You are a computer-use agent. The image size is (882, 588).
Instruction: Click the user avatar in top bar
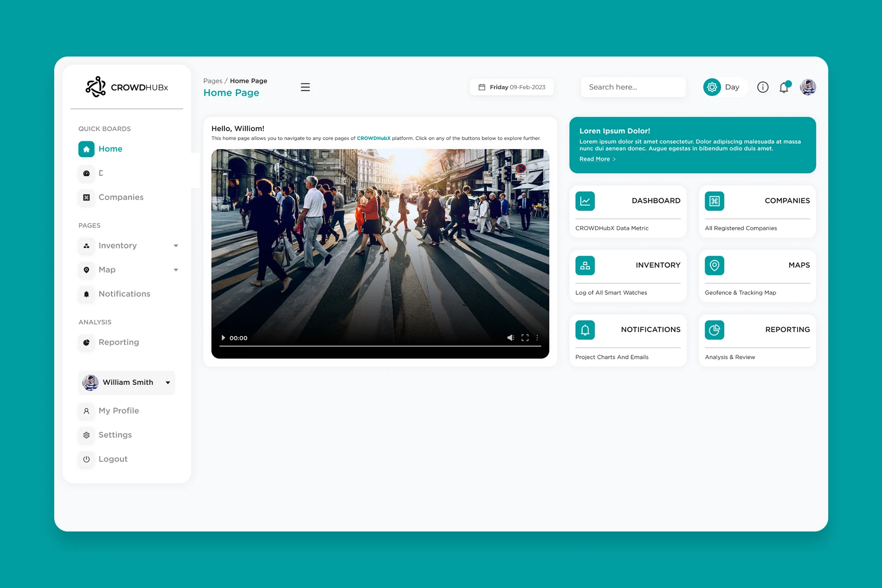pyautogui.click(x=808, y=87)
